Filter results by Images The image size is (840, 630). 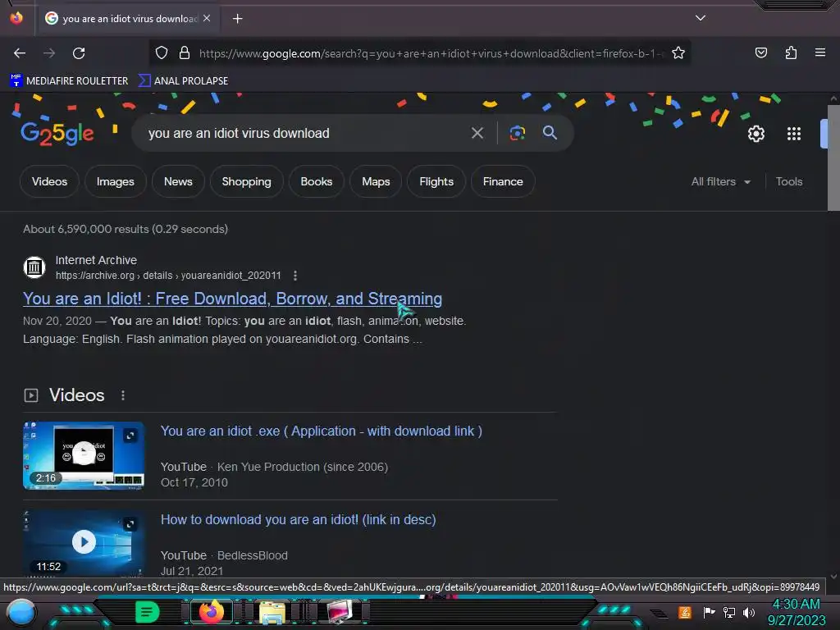[x=115, y=181]
